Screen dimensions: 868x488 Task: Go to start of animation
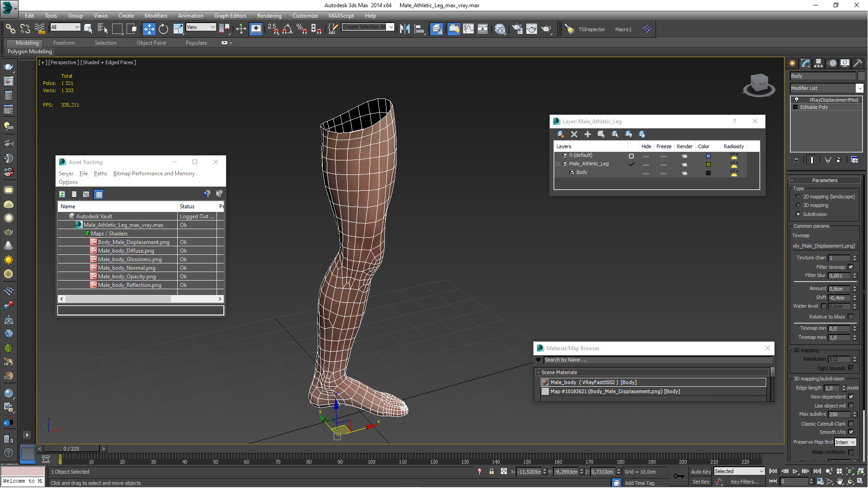pyautogui.click(x=773, y=471)
